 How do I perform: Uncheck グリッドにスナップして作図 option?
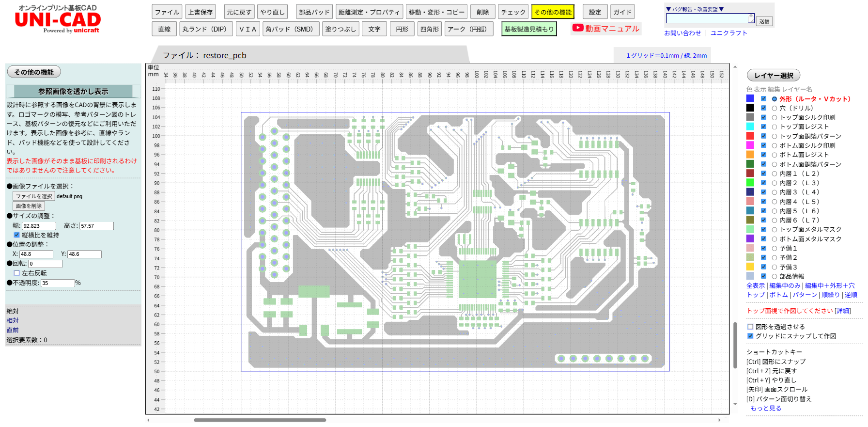pyautogui.click(x=750, y=336)
